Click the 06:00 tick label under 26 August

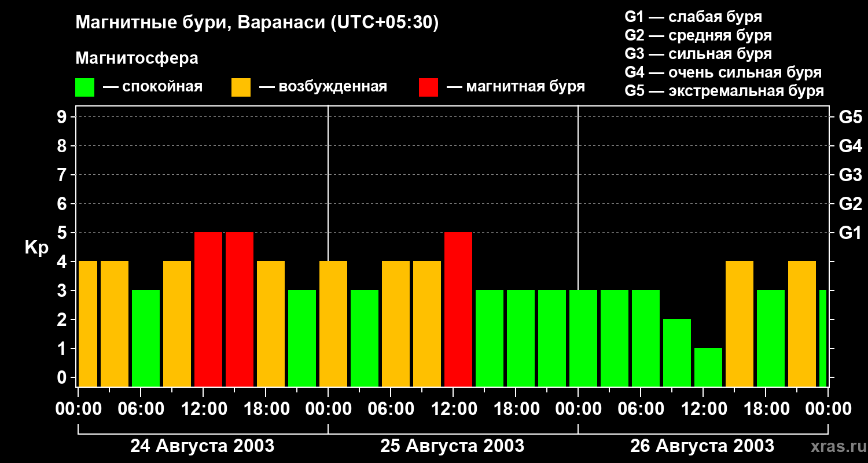pos(641,409)
